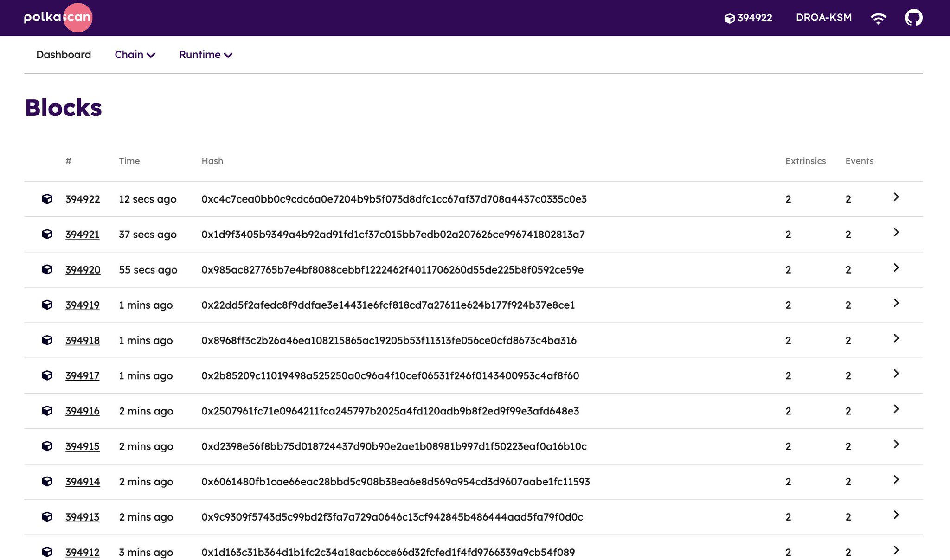Open the Runtime dropdown menu
Screen dimensions: 950x560
coord(205,55)
